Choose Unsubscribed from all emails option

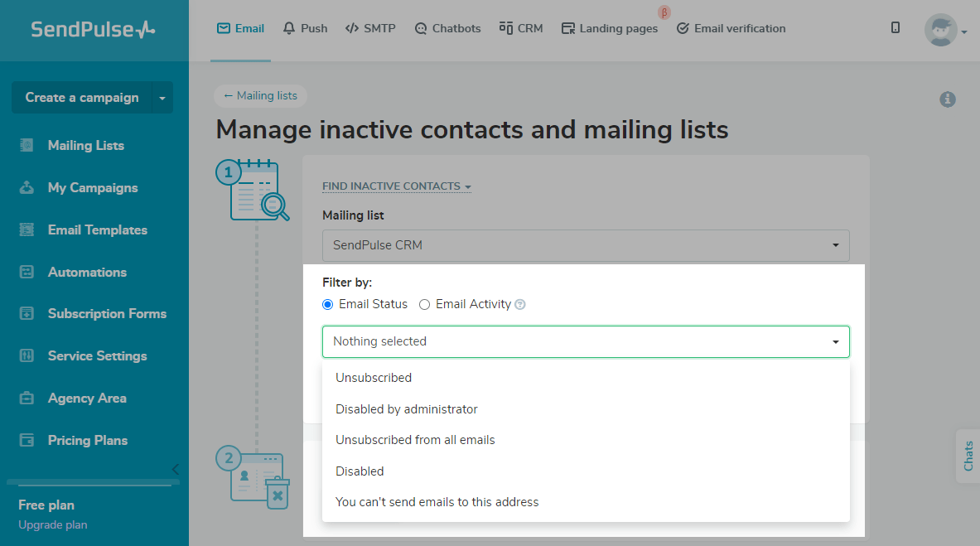coord(415,440)
